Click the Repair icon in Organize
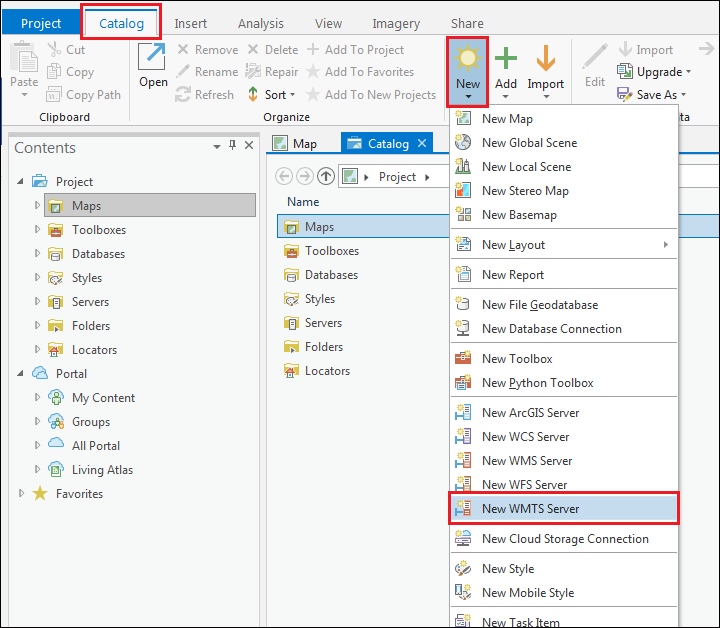Screen dimensions: 720x628 pos(253,72)
